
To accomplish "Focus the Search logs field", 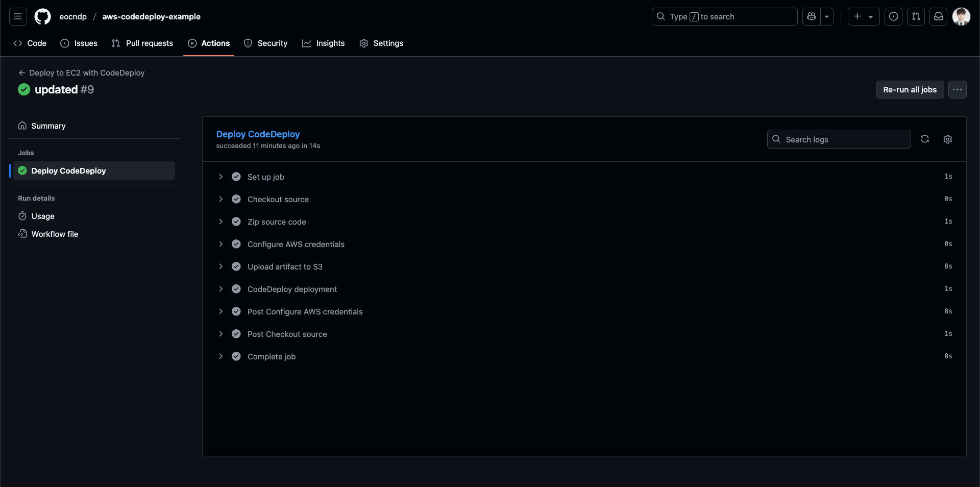I will (839, 139).
